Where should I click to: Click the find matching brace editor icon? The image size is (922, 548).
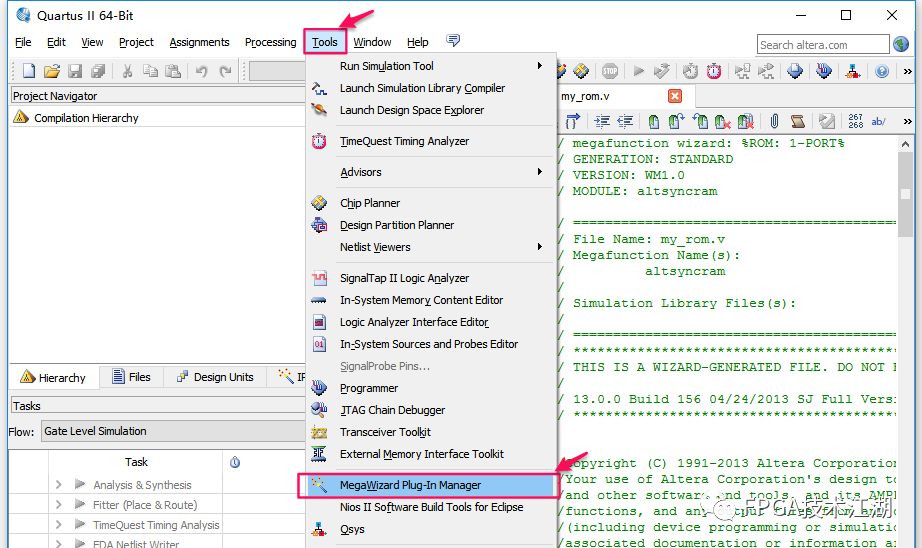click(x=573, y=121)
